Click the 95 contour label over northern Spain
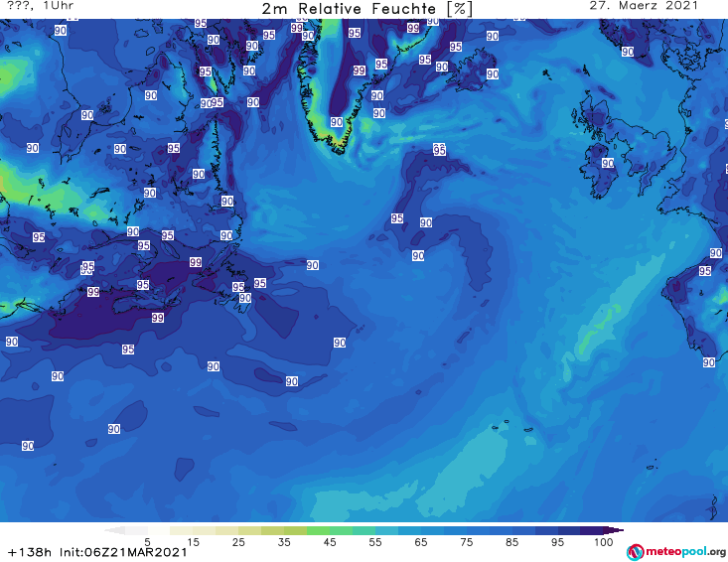Screen dimensions: 728x562 click(705, 270)
